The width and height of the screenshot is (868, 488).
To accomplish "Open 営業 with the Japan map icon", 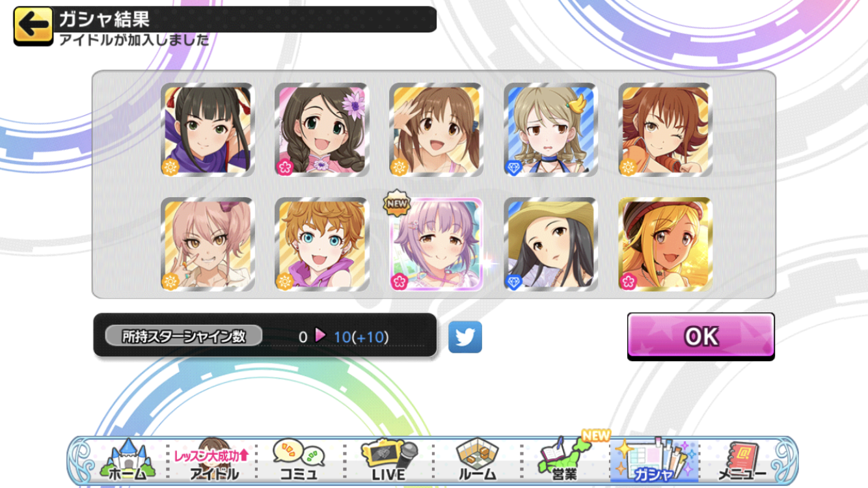I will [565, 460].
